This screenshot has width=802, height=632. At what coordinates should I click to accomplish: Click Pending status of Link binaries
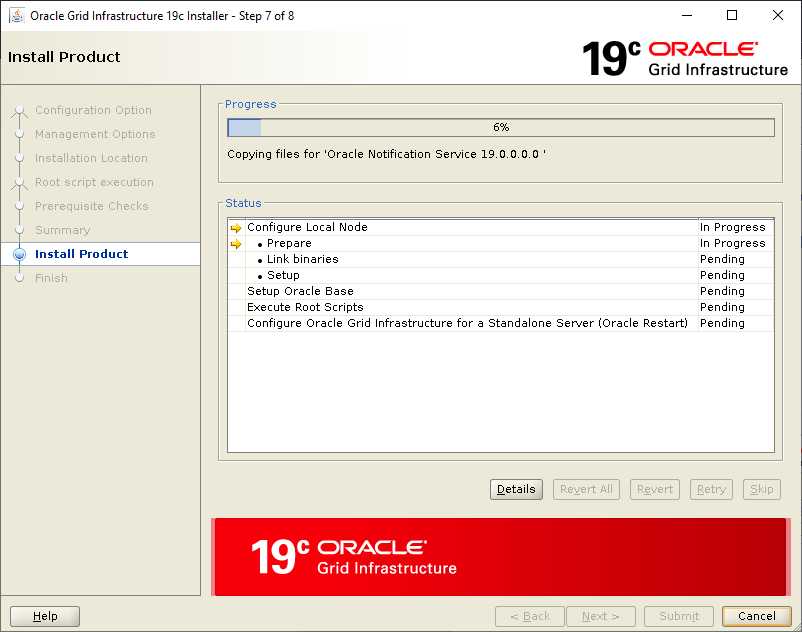(722, 259)
